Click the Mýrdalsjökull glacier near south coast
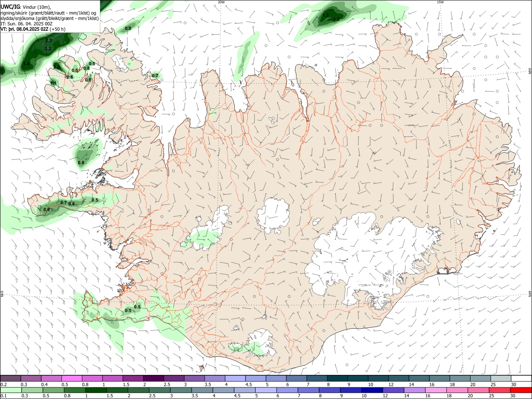The width and height of the screenshot is (532, 399). pos(261,342)
